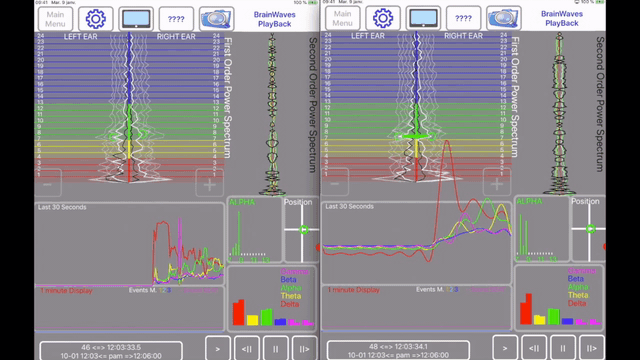
Task: Click the ???? button in right panel
Action: (x=464, y=18)
